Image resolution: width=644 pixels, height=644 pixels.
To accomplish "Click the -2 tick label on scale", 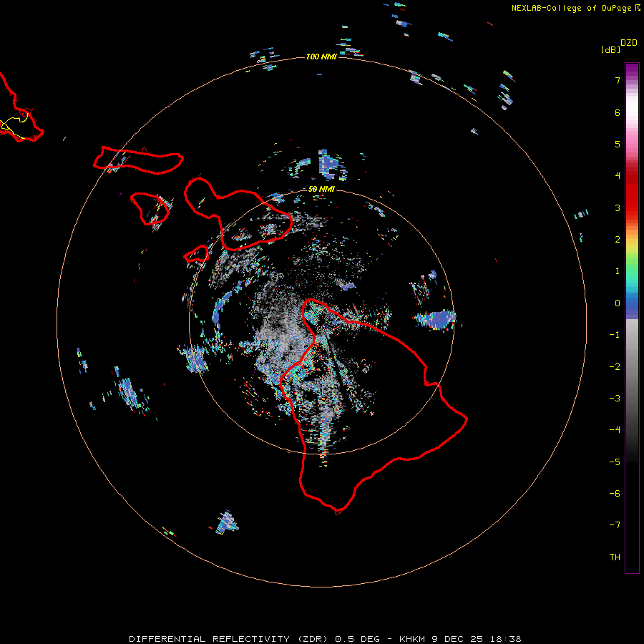I will tap(615, 367).
